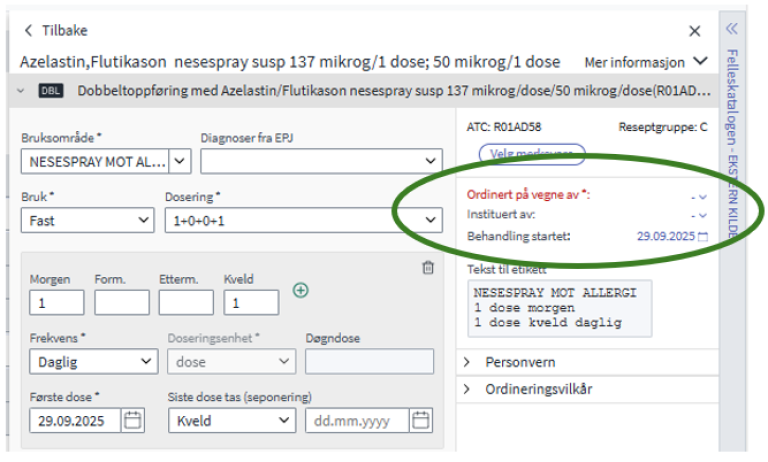The image size is (768, 462).
Task: Delete dosing row with trash icon
Action: [428, 267]
